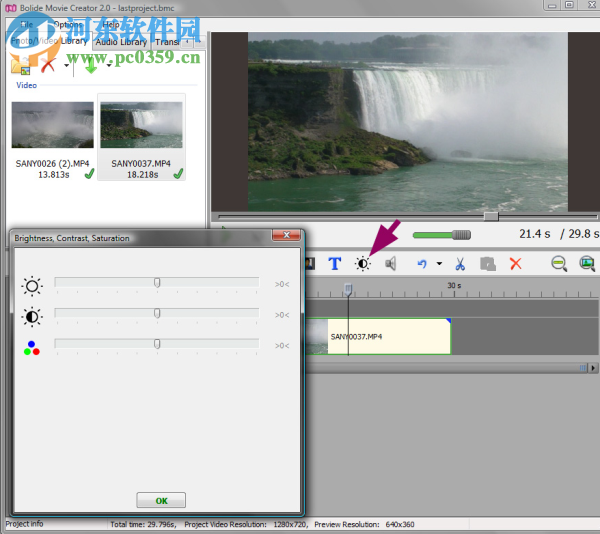Click the add files folder icon
The image size is (600, 534).
click(x=21, y=66)
